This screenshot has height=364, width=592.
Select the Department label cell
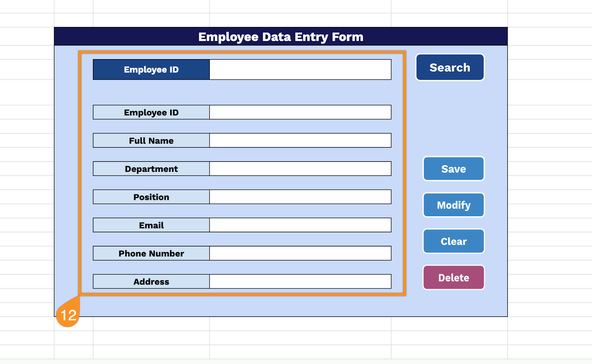[x=151, y=169]
